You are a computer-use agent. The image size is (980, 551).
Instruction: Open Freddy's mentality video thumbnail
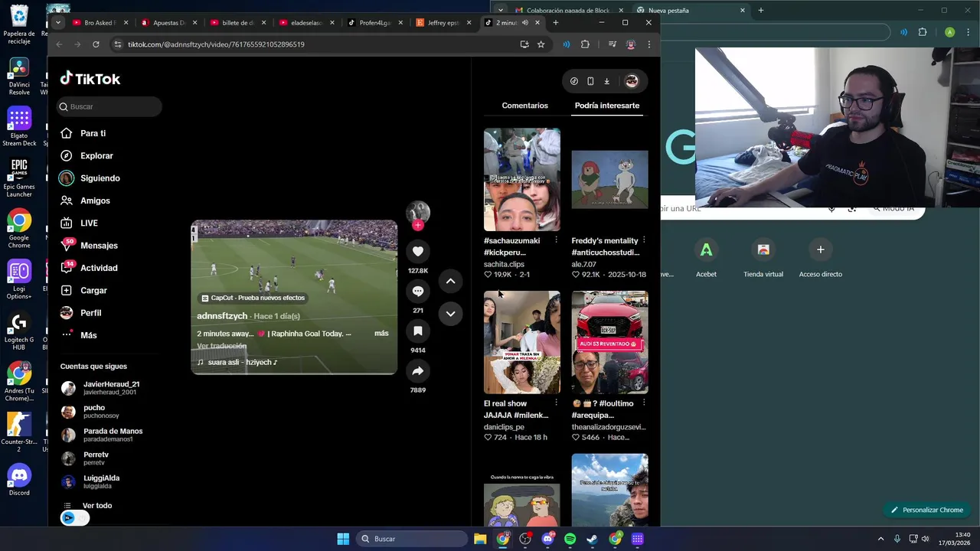point(610,179)
